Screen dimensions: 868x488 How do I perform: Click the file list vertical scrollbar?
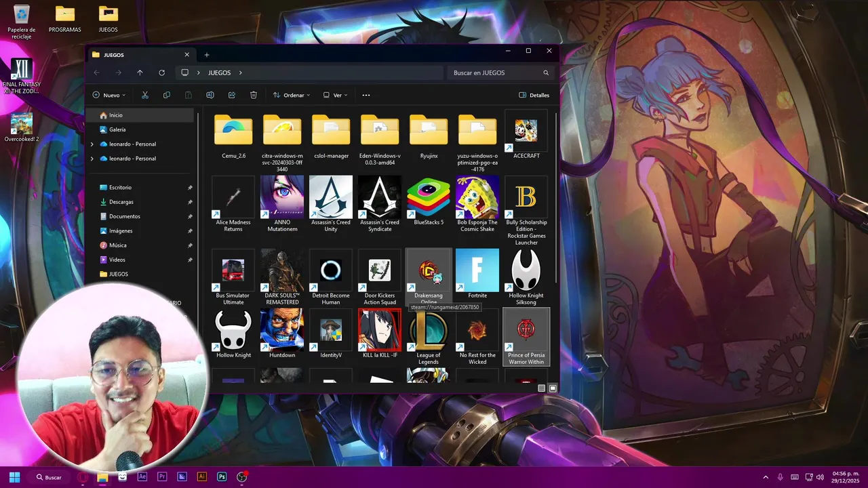click(x=556, y=197)
